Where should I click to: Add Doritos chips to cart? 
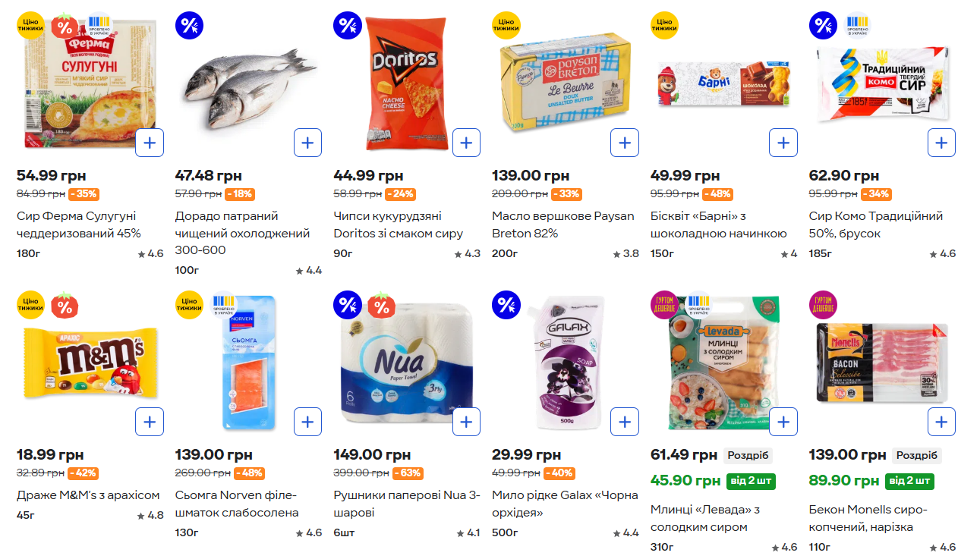(x=466, y=143)
